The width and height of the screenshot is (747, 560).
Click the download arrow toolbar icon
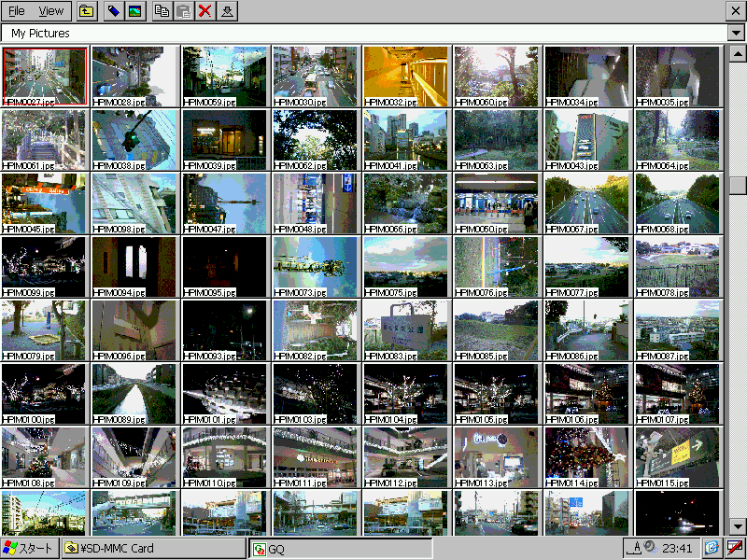click(228, 11)
